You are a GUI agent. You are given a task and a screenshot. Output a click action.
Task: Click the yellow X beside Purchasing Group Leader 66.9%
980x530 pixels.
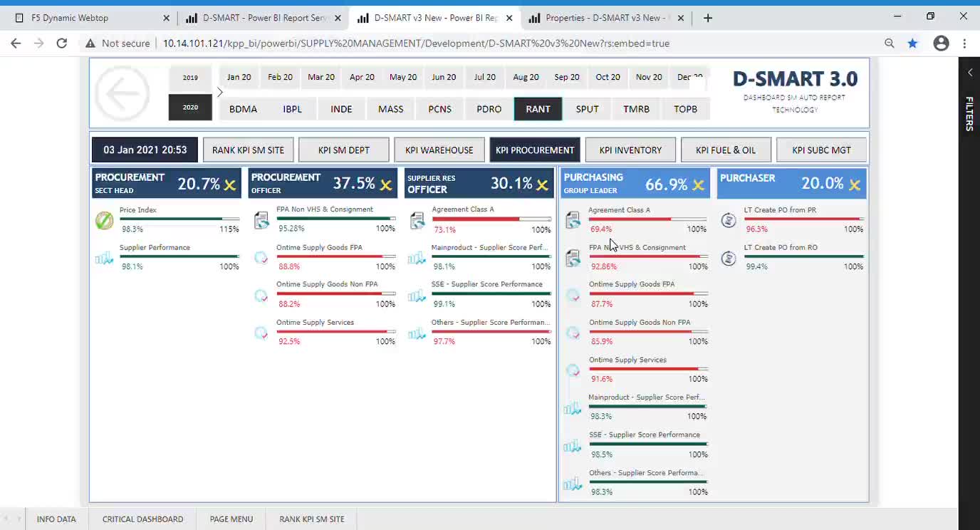pyautogui.click(x=698, y=185)
